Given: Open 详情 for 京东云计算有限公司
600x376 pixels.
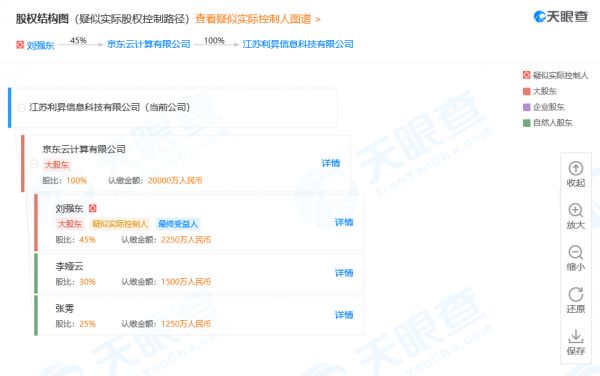Looking at the screenshot, I should 331,163.
